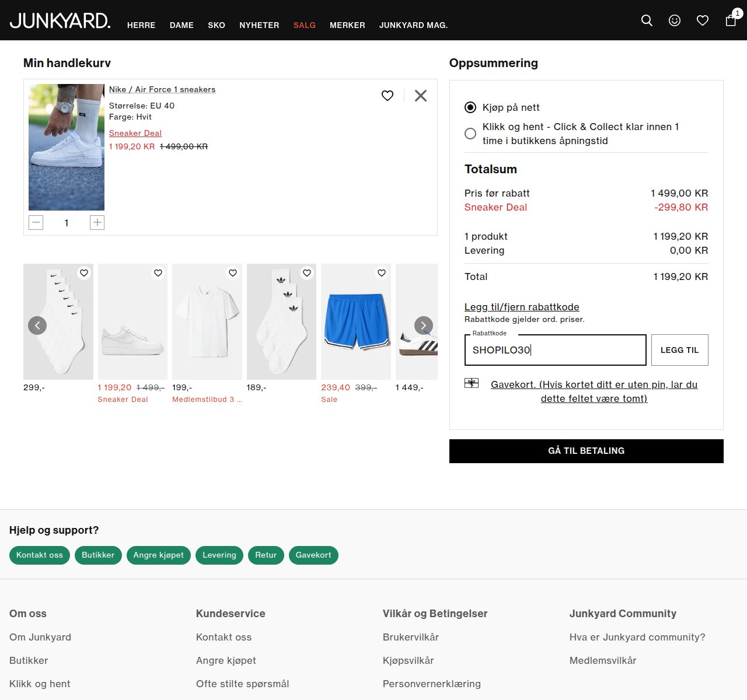747x700 pixels.
Task: Remove Air Force 1 from cart
Action: [421, 96]
